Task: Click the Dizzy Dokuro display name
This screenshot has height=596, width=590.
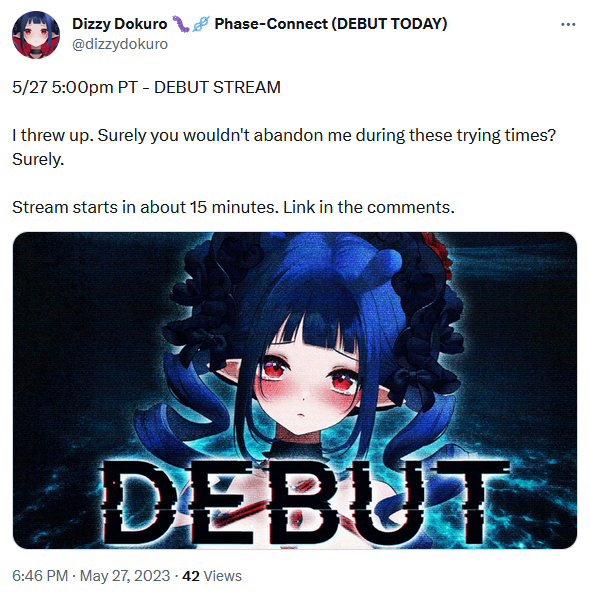Action: point(119,24)
